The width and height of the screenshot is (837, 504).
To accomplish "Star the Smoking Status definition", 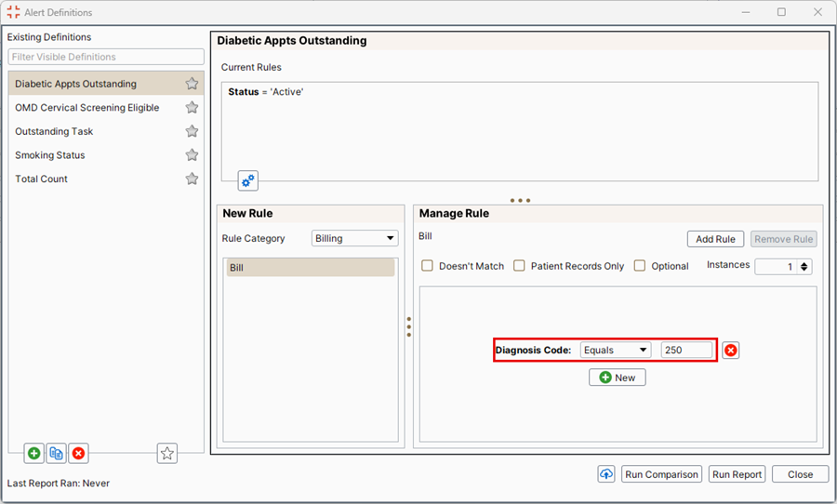I will (x=192, y=155).
